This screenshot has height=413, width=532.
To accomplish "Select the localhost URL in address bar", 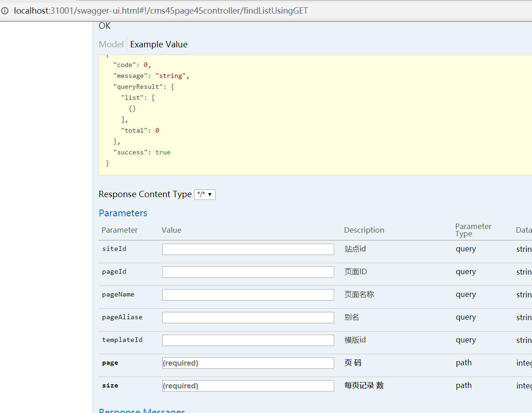I will (x=161, y=11).
